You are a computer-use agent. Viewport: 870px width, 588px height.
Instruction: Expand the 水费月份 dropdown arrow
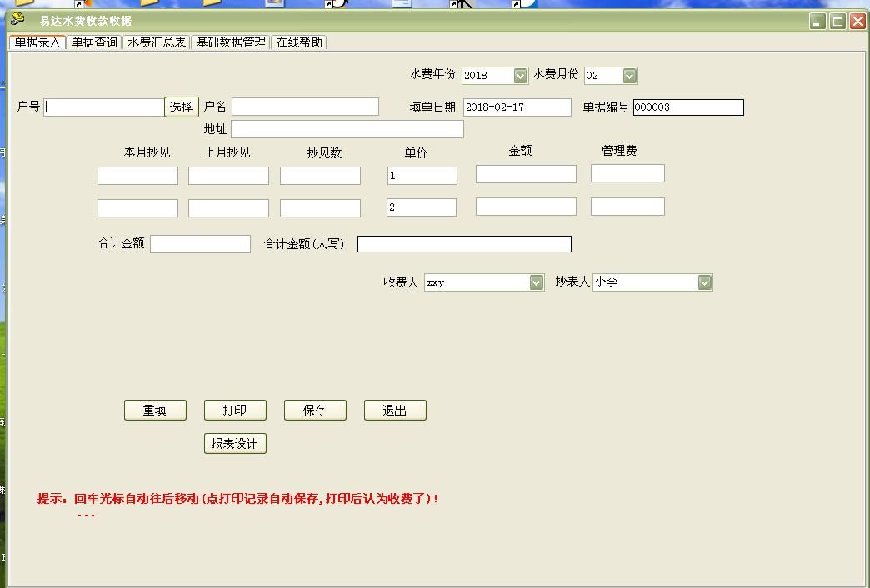(x=629, y=76)
